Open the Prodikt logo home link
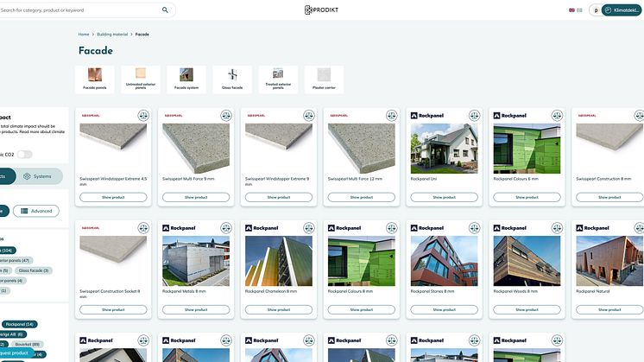 [x=322, y=10]
